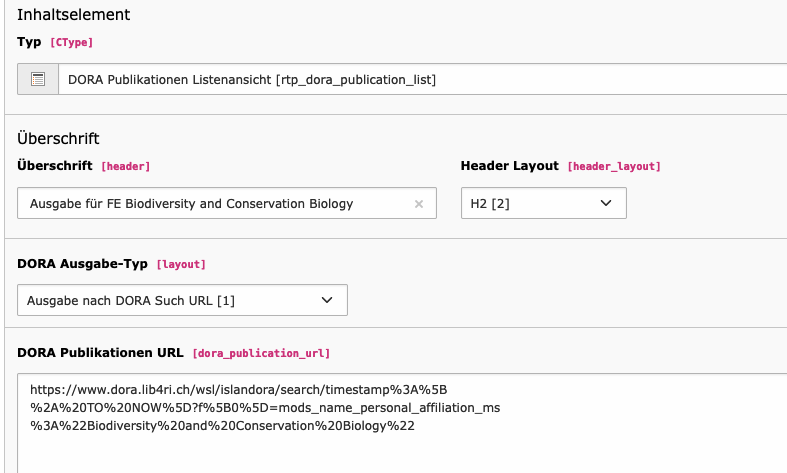Click the pink [header] field tag

point(125,166)
